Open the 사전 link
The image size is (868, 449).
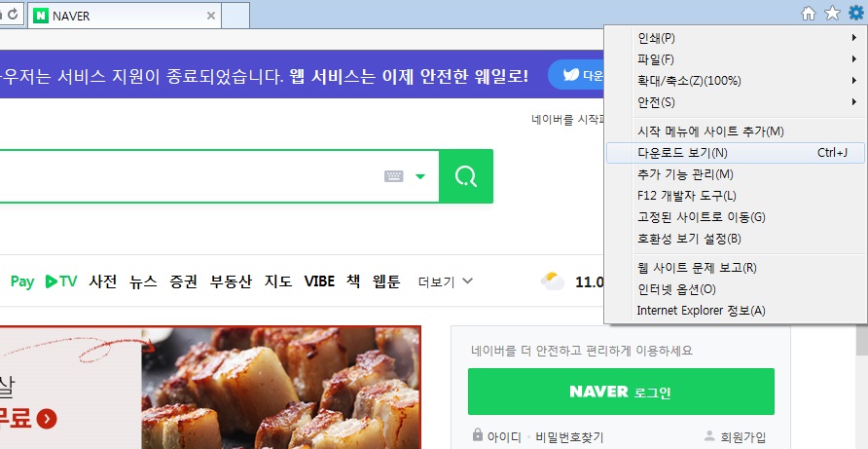point(103,281)
